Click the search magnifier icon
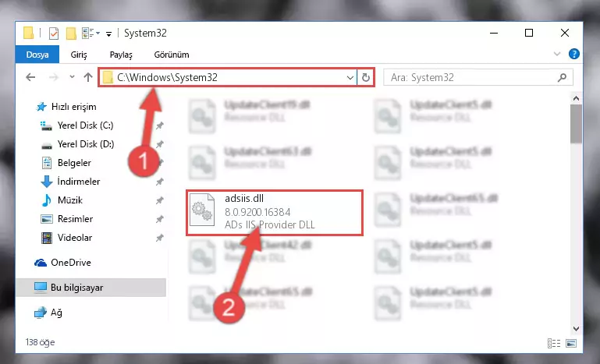600x364 pixels. pyautogui.click(x=562, y=78)
